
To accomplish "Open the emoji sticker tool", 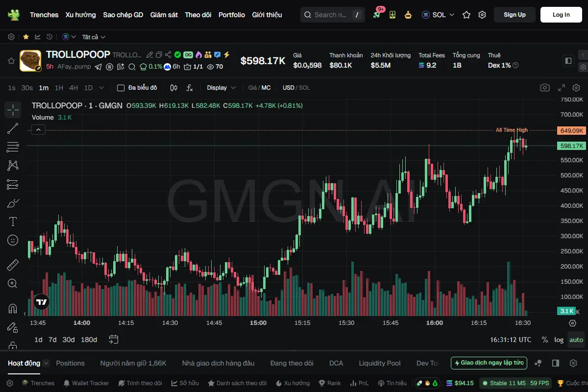I will coord(13,240).
